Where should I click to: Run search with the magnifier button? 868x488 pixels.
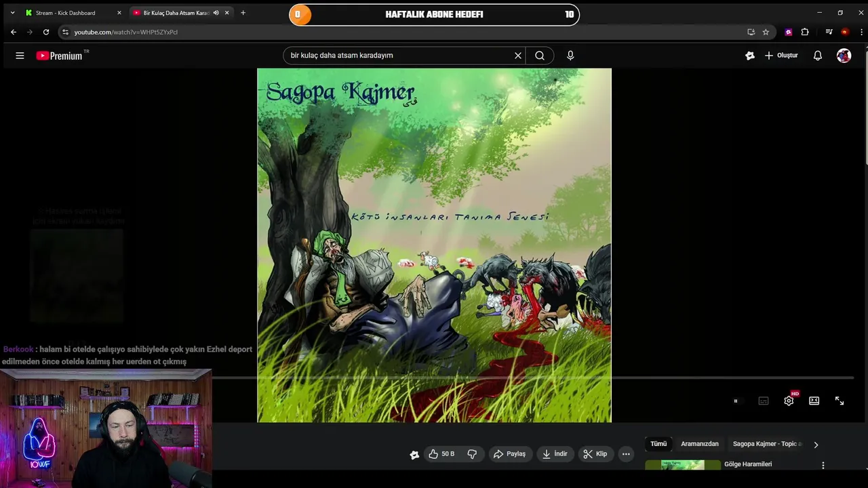pyautogui.click(x=540, y=56)
